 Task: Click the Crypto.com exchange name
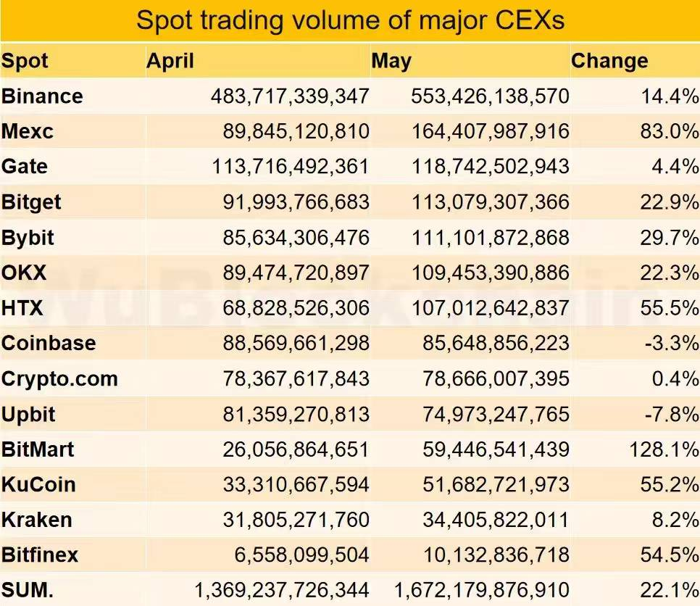59,378
